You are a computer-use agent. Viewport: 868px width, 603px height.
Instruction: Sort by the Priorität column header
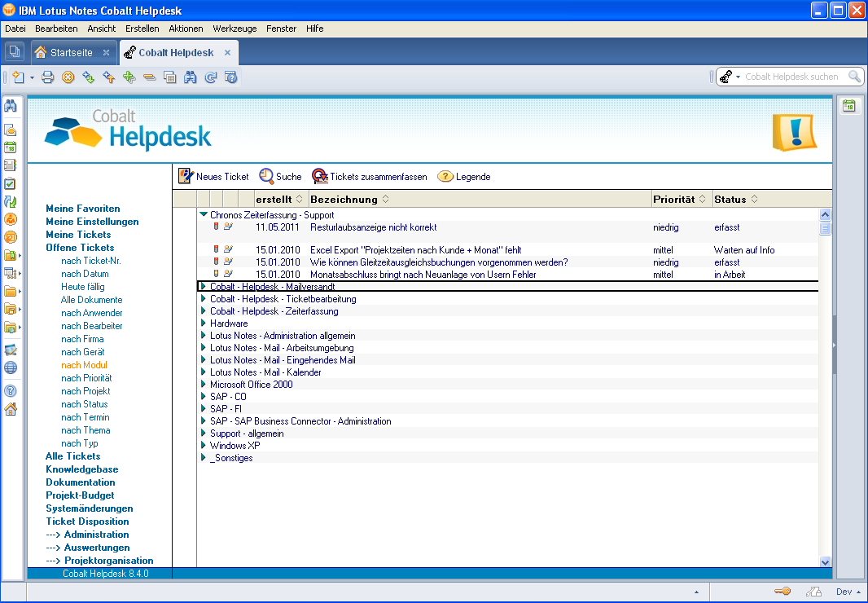[x=673, y=199]
